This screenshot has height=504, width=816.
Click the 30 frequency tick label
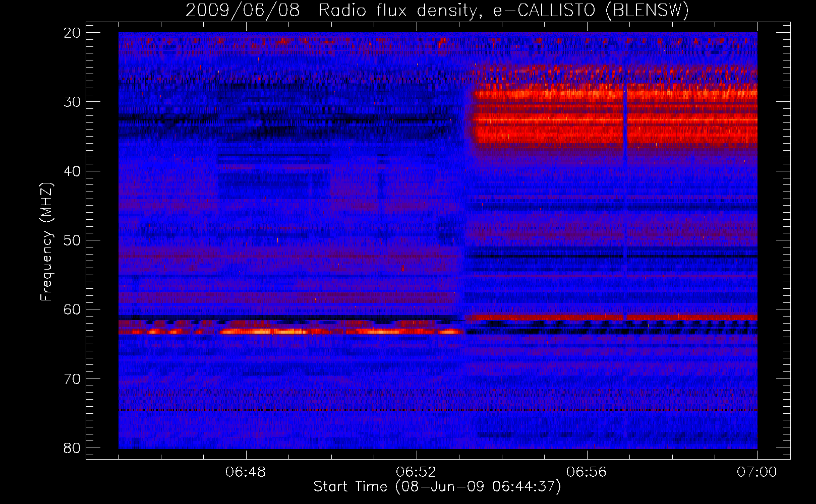click(73, 102)
